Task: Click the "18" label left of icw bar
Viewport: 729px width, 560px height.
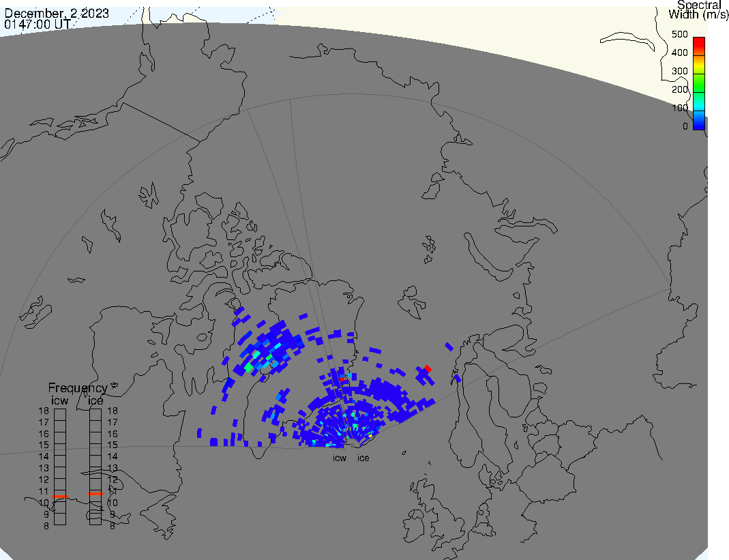Action: tap(44, 411)
